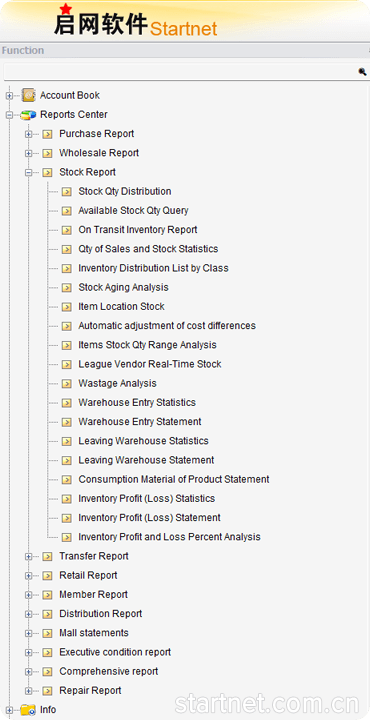Expand the Purchase Report node
Viewport: 370px width, 720px height.
[28, 134]
